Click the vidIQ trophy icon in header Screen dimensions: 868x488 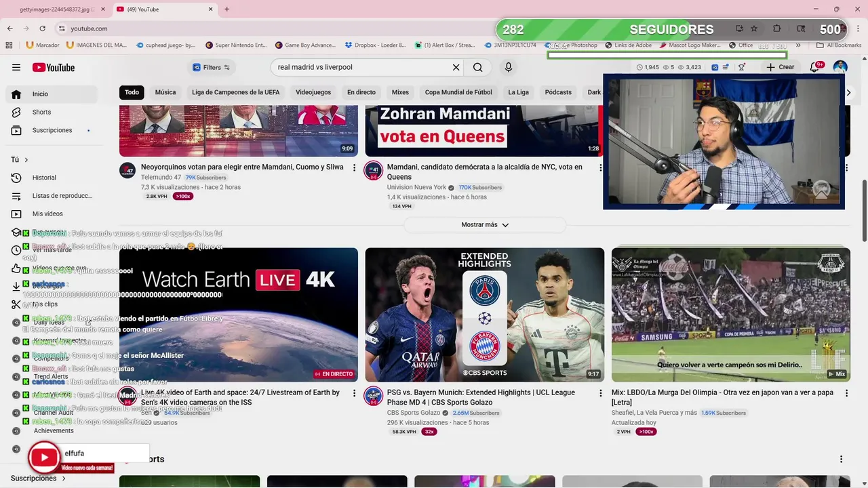click(x=742, y=67)
